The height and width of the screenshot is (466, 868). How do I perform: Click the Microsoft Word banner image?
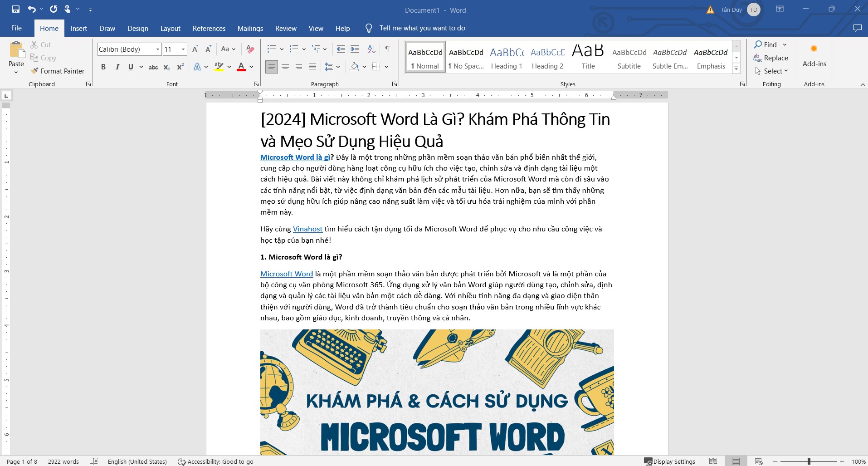pos(437,392)
